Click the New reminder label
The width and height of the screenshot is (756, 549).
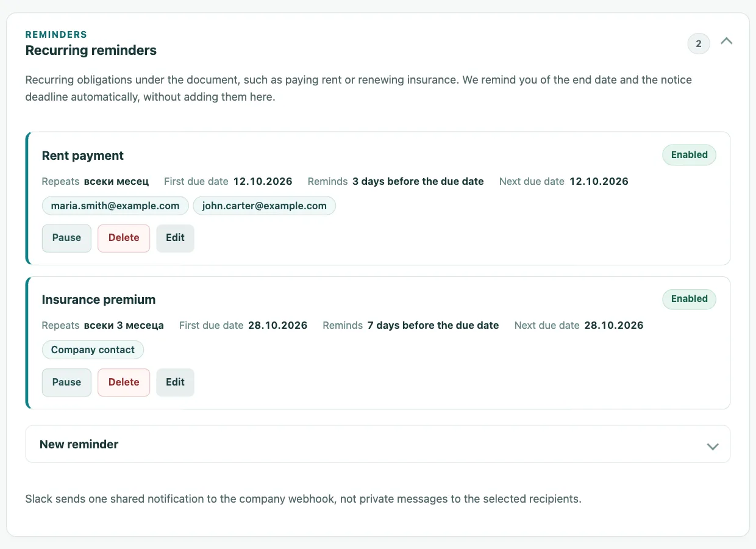pyautogui.click(x=79, y=444)
